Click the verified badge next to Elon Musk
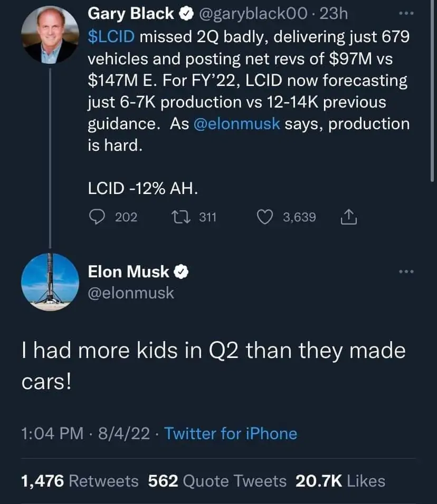 coord(182,272)
